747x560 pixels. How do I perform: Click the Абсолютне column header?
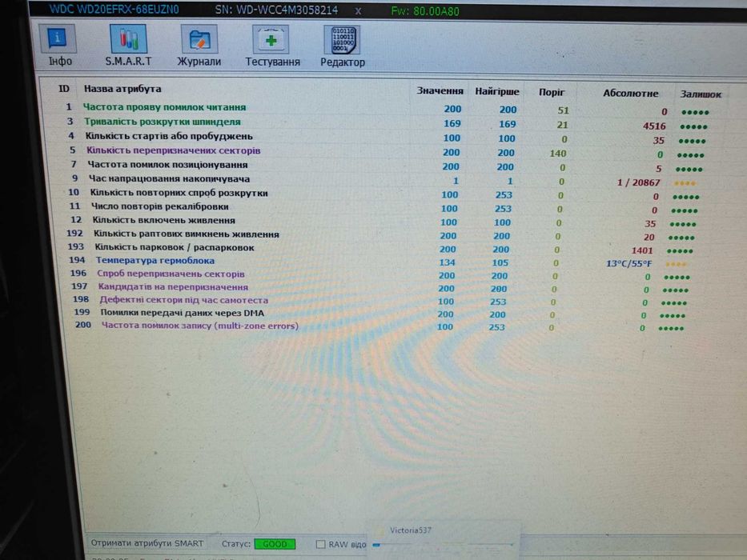coord(630,93)
